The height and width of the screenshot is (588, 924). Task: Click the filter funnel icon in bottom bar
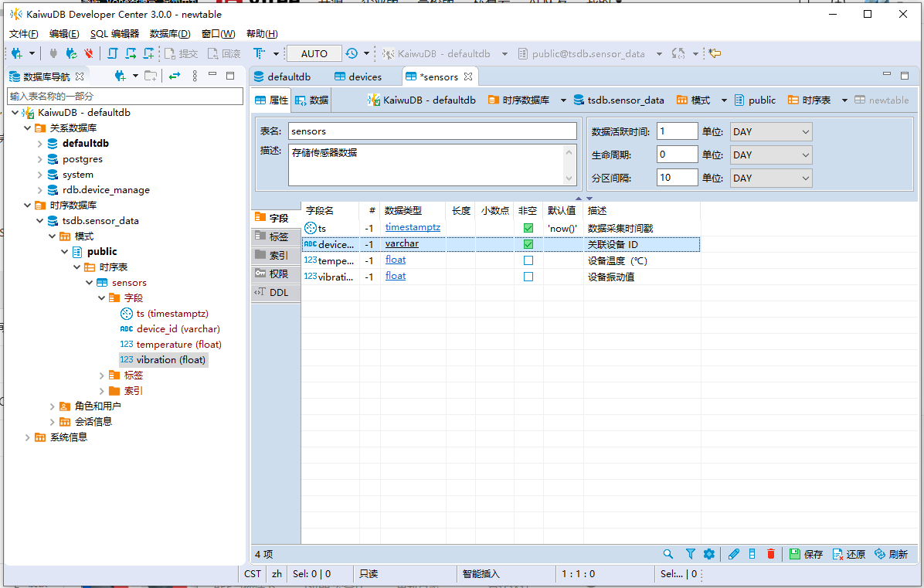(x=691, y=554)
